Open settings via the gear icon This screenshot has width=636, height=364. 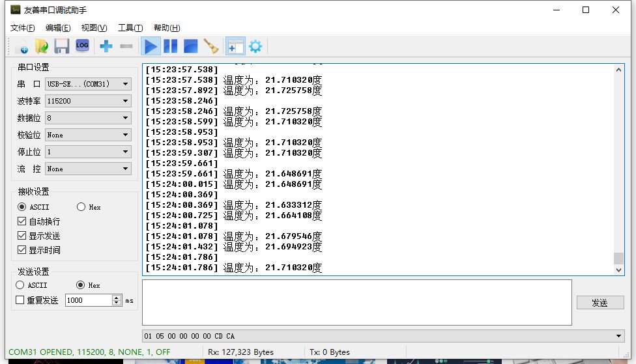tap(255, 46)
